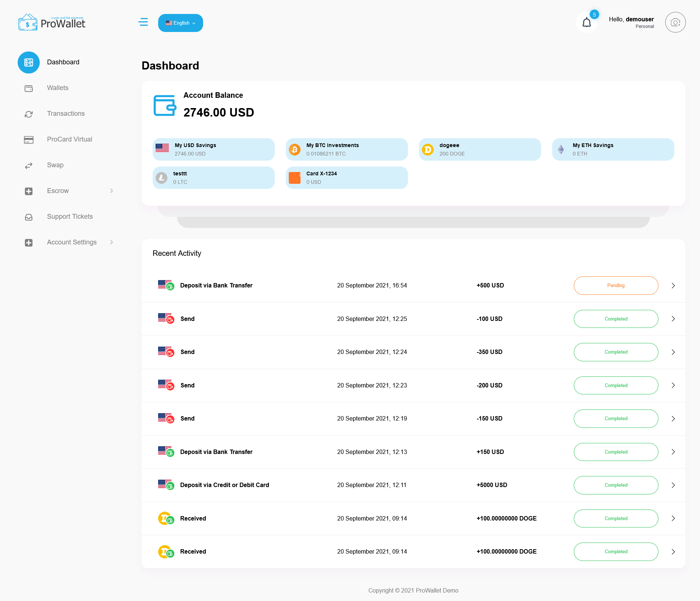The height and width of the screenshot is (601, 700).
Task: Open the English language dropdown
Action: click(x=180, y=23)
